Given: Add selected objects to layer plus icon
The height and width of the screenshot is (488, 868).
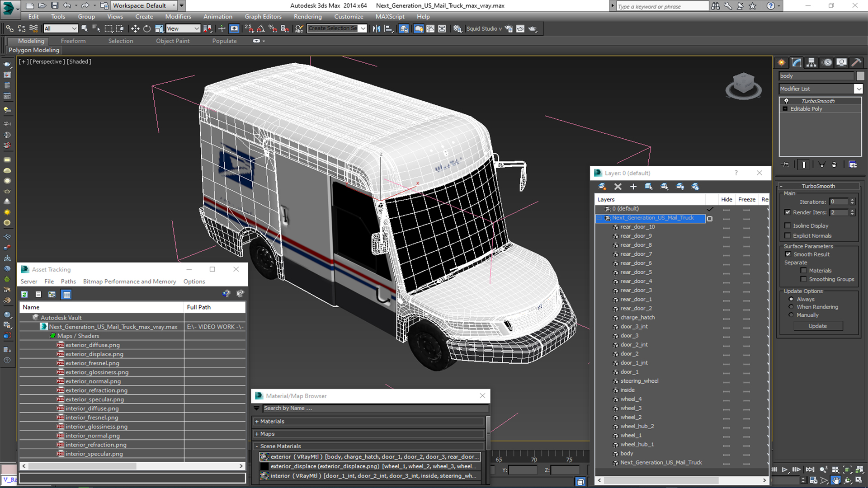Looking at the screenshot, I should (633, 187).
